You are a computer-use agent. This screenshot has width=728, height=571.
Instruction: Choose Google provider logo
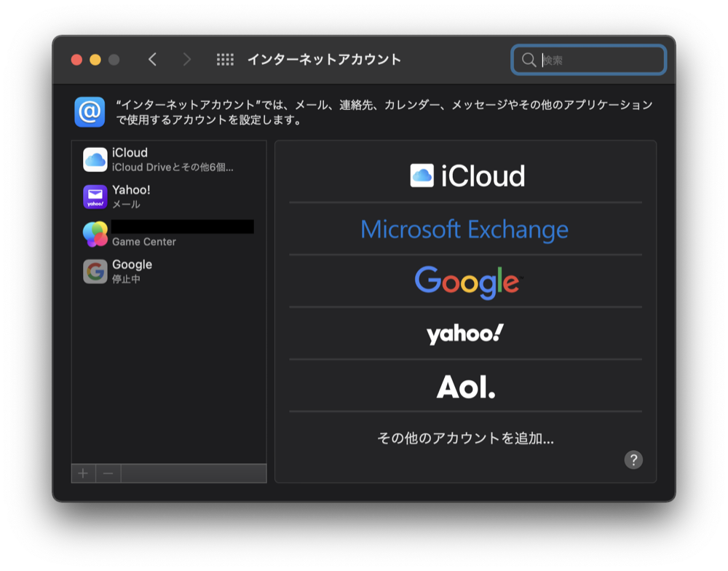pos(468,282)
